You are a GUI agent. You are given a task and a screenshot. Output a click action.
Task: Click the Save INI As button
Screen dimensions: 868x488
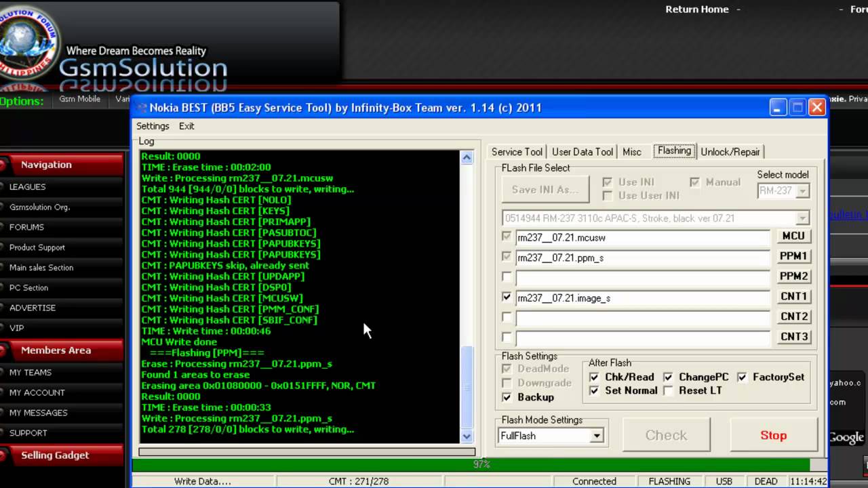545,190
